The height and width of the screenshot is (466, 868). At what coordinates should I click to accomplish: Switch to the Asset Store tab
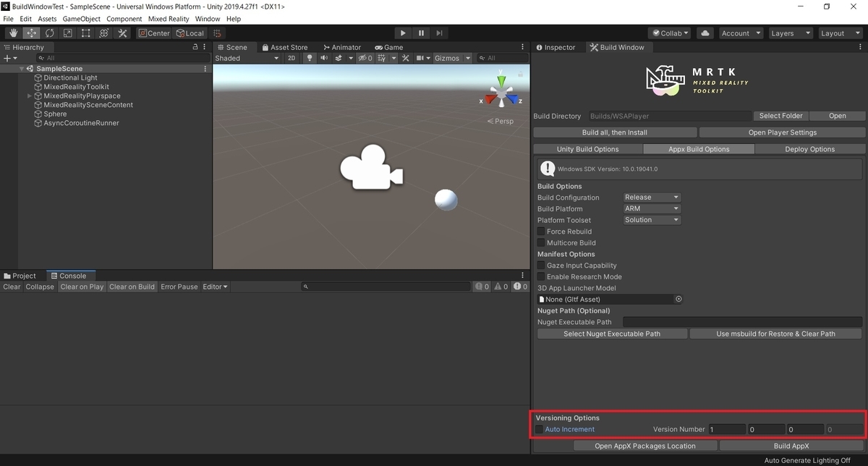(284, 47)
